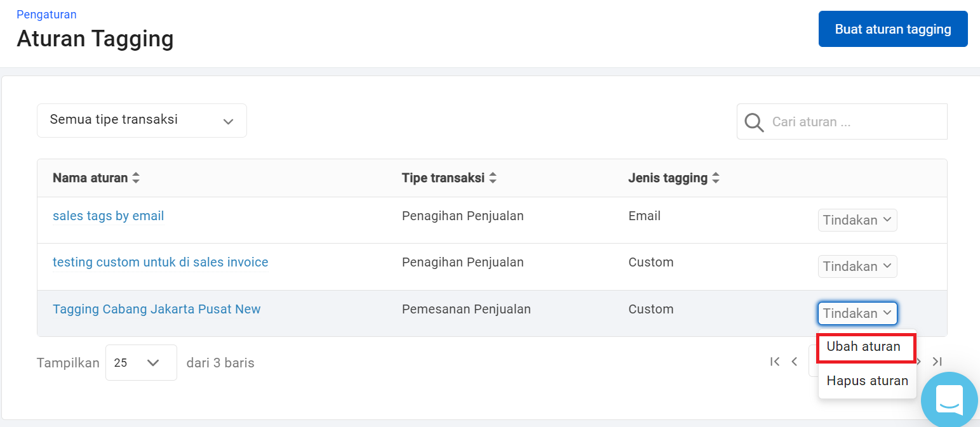Open Semua tipe transaksi filter dropdown
This screenshot has width=980, height=427.
[142, 121]
